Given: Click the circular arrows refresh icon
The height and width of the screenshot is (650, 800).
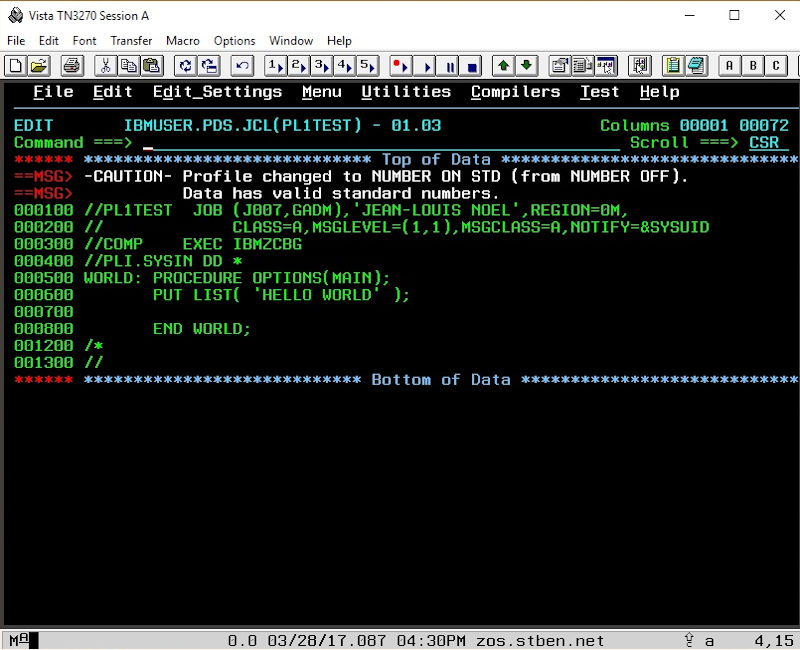Looking at the screenshot, I should (x=186, y=66).
